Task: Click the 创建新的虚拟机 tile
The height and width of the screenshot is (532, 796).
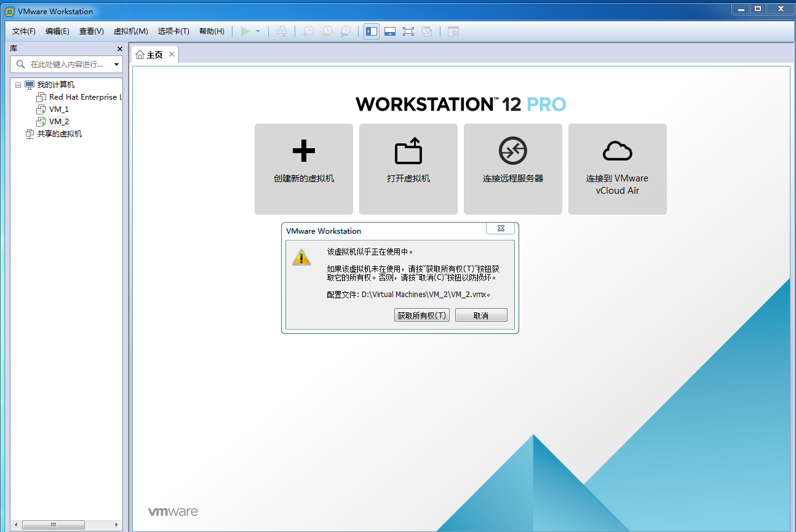Action: coord(304,169)
